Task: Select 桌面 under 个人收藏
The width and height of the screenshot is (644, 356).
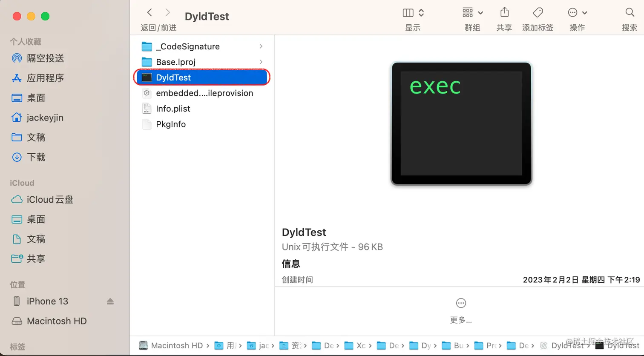Action: (x=28, y=98)
